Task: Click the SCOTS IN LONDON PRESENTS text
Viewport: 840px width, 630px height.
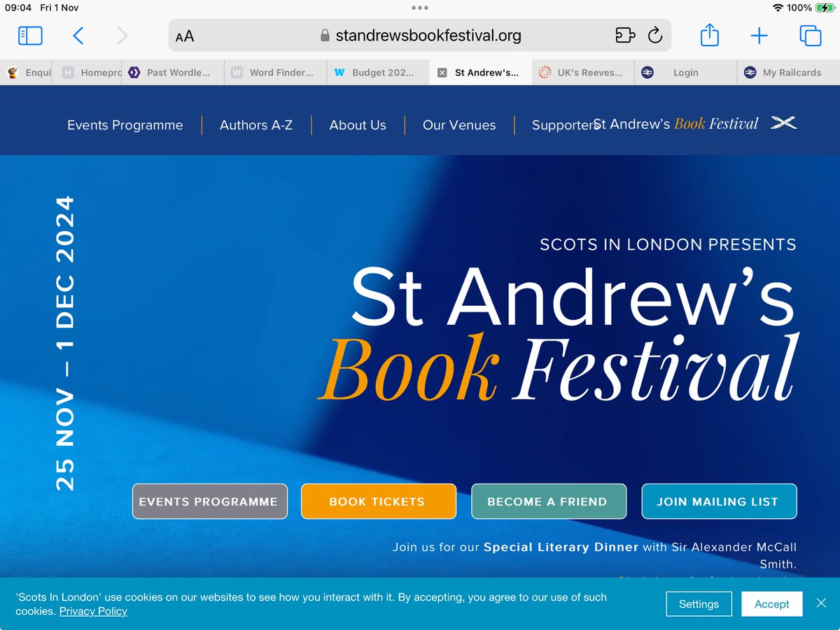Action: click(x=668, y=245)
